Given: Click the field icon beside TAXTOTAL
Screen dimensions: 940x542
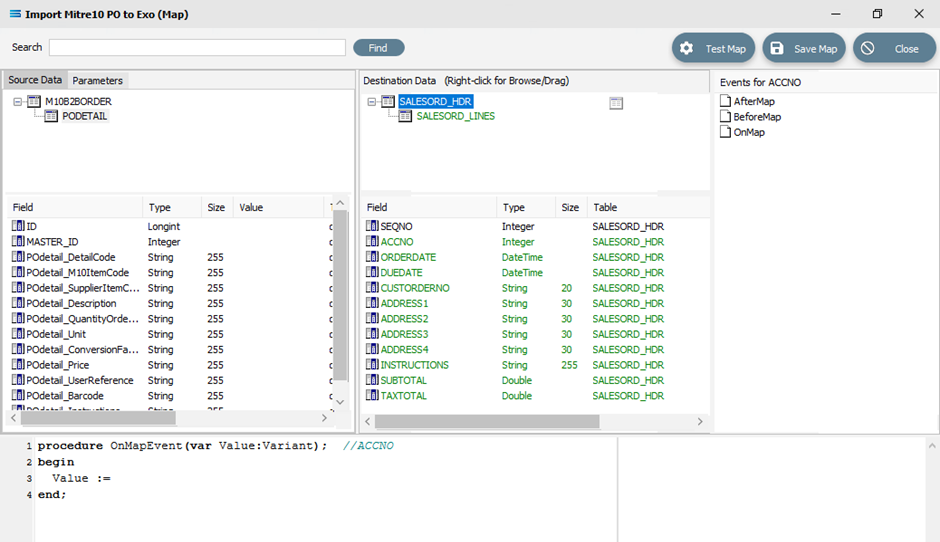Looking at the screenshot, I should point(372,396).
